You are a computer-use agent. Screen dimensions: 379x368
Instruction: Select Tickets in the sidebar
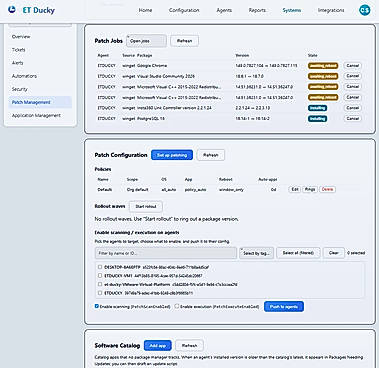19,50
